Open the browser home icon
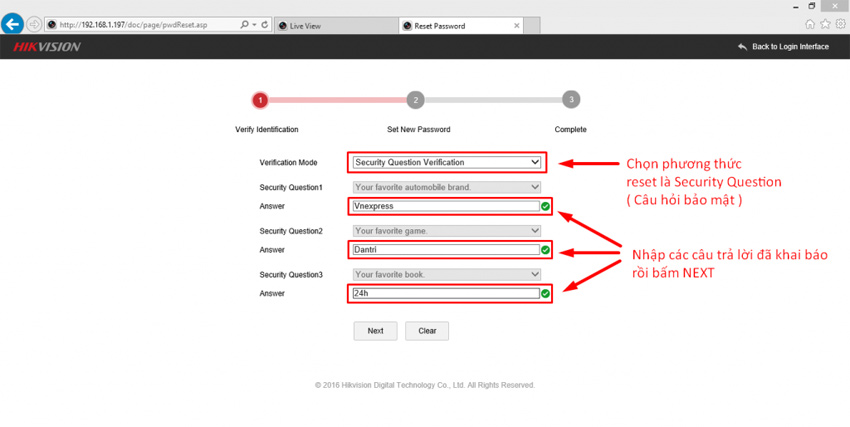Screen dimensions: 850x427 [x=810, y=25]
